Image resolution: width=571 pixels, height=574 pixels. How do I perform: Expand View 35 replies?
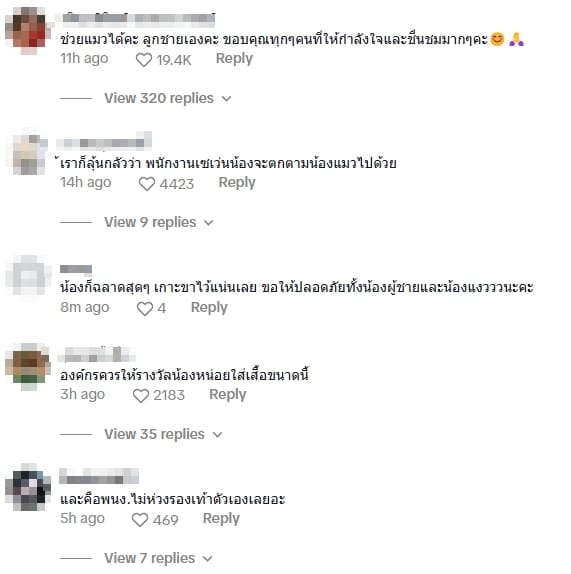163,434
